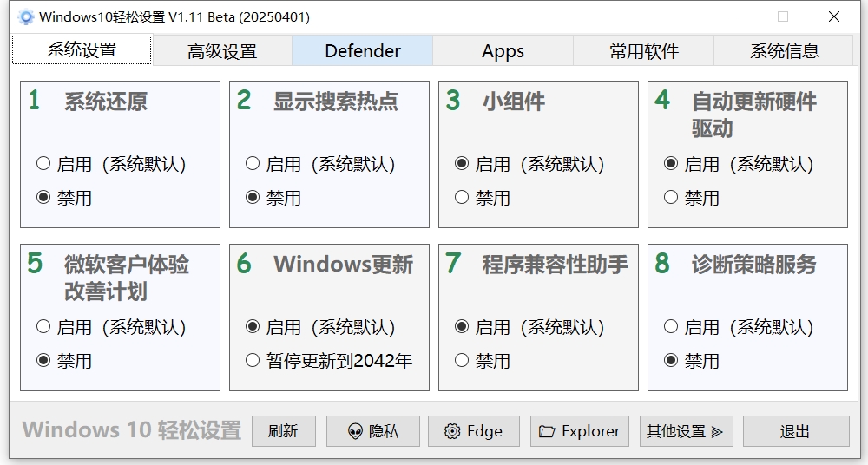Open the Defender tab
Viewport: 868px width, 465px height.
363,51
